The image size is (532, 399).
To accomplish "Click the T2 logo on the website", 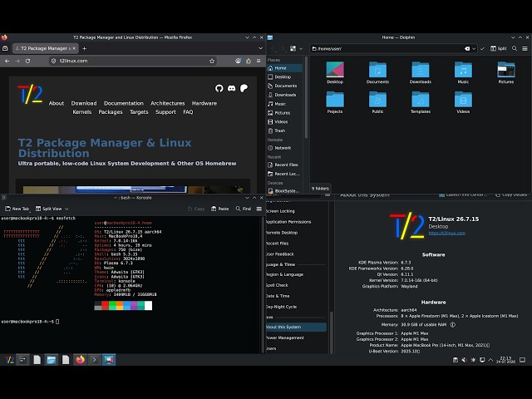I will [x=30, y=94].
